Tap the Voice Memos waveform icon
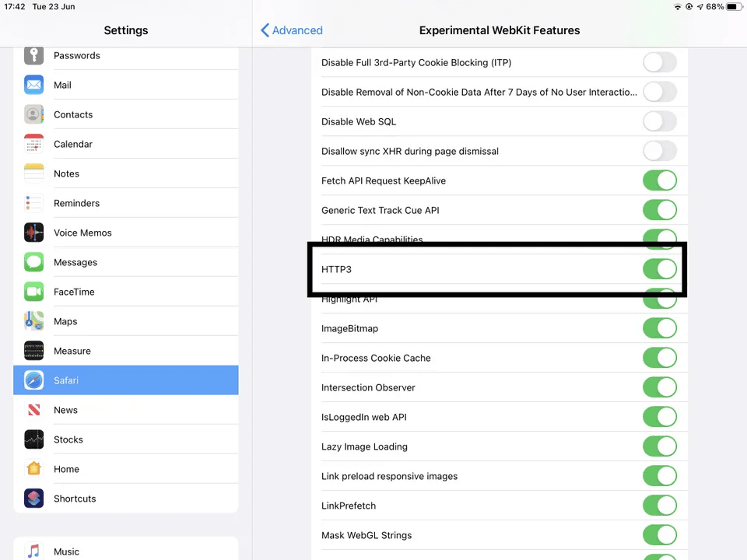 pyautogui.click(x=33, y=233)
